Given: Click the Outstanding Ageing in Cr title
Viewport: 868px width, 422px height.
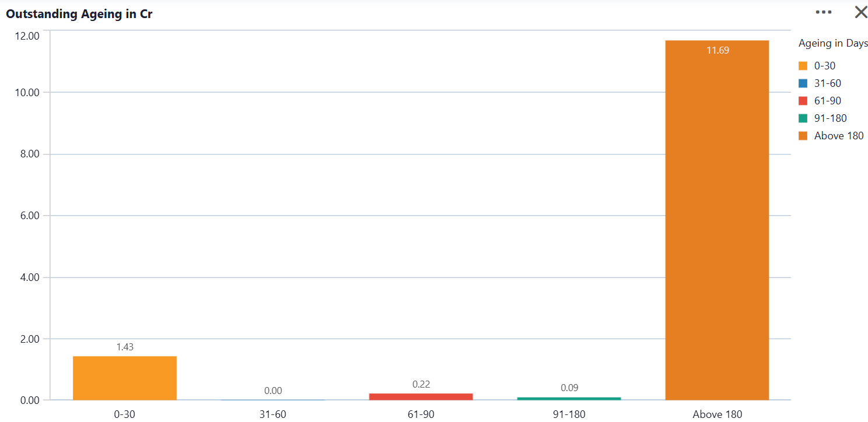Looking at the screenshot, I should tap(79, 14).
